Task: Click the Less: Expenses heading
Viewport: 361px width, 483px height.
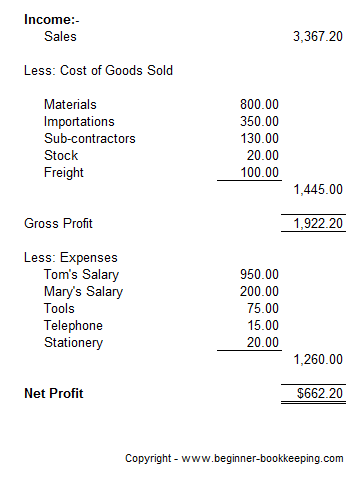Action: point(71,258)
